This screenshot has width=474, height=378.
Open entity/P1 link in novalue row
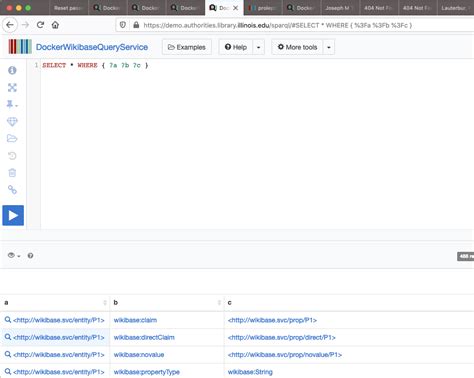pos(59,355)
